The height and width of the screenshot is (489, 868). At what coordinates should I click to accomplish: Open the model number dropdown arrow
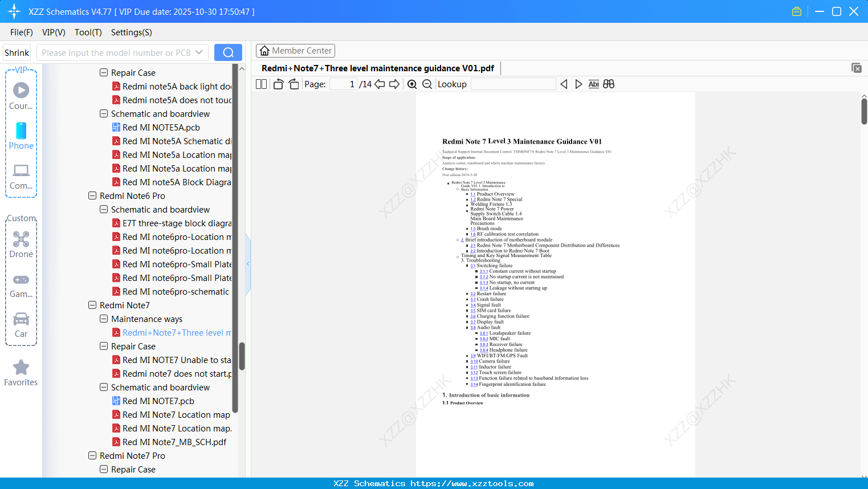[199, 52]
